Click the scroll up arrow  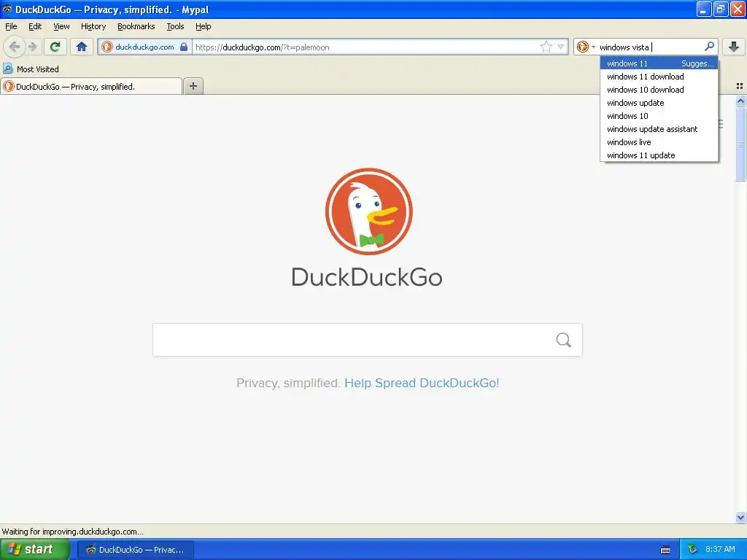click(x=740, y=101)
